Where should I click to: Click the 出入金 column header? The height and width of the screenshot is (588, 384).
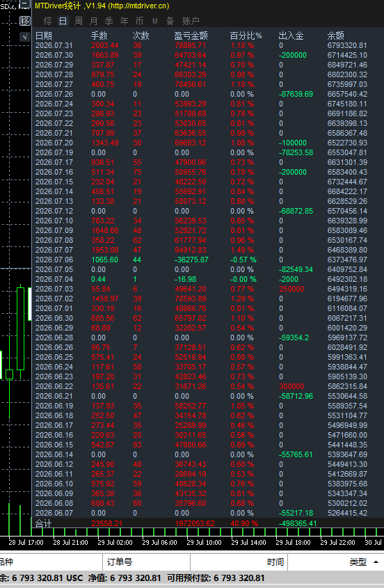point(291,35)
